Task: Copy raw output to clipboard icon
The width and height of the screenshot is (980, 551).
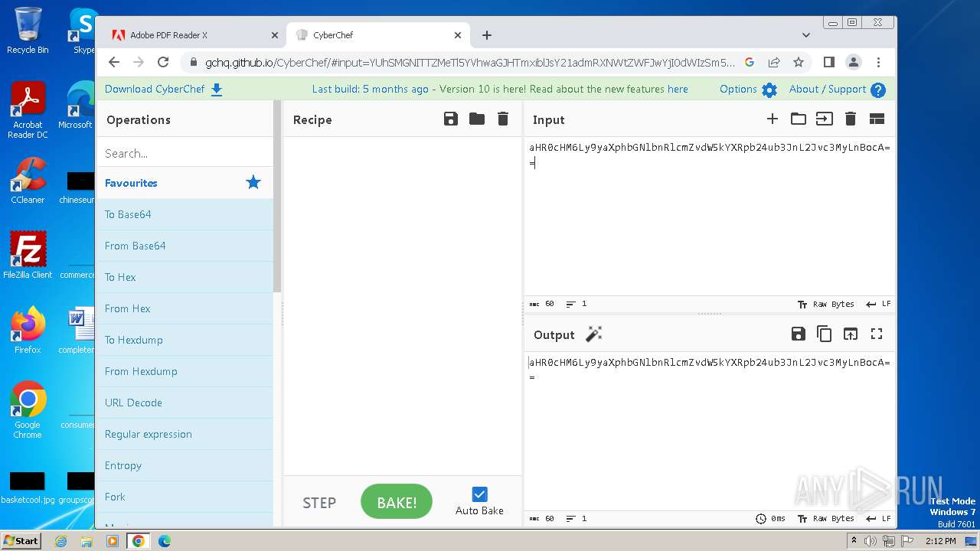Action: tap(825, 334)
